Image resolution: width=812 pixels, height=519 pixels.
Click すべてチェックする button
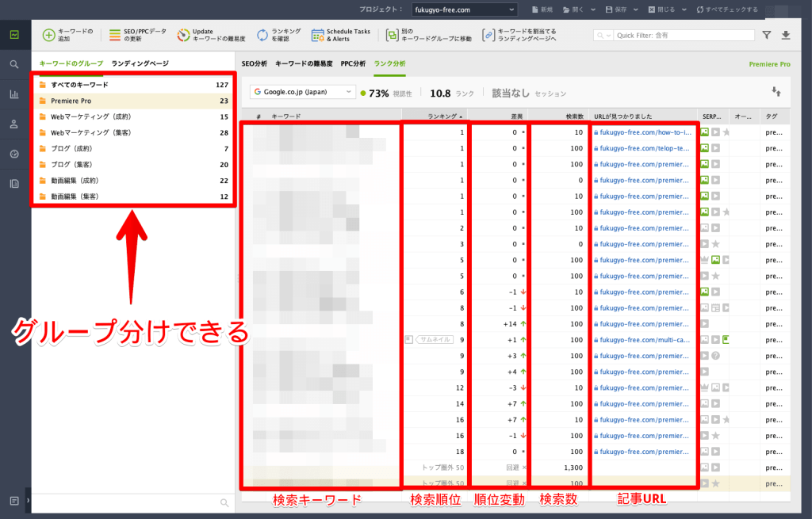pyautogui.click(x=726, y=10)
